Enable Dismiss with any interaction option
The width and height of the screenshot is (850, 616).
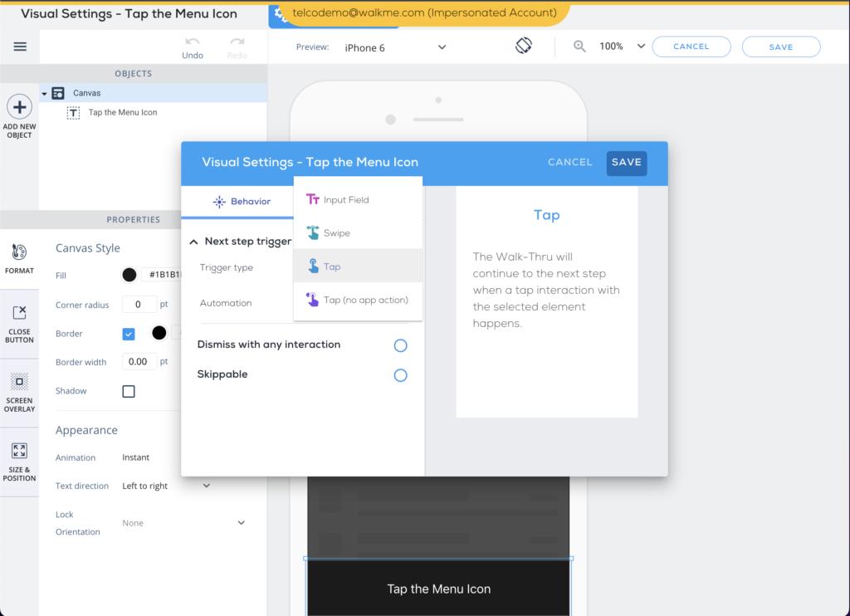400,345
